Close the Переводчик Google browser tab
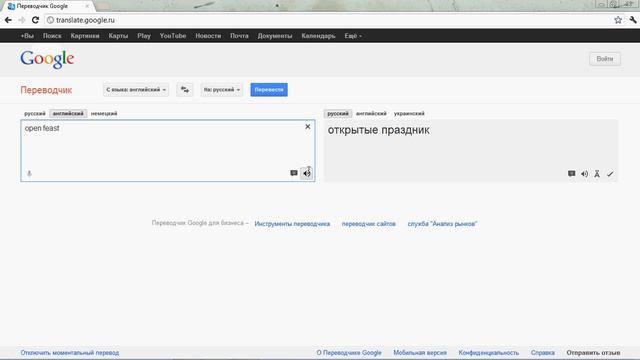The height and width of the screenshot is (360, 640). coord(87,6)
